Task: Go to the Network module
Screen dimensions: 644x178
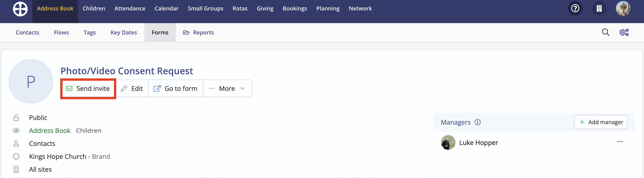Action: coord(360,9)
